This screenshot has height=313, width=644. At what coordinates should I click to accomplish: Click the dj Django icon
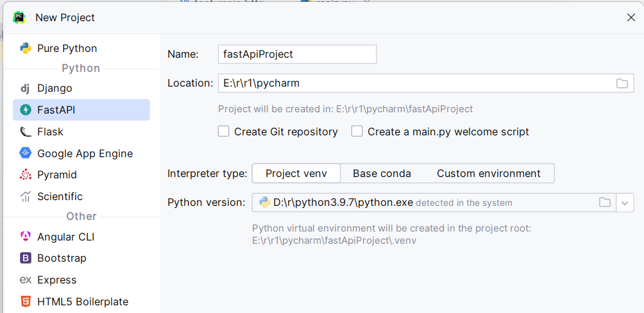(x=26, y=89)
